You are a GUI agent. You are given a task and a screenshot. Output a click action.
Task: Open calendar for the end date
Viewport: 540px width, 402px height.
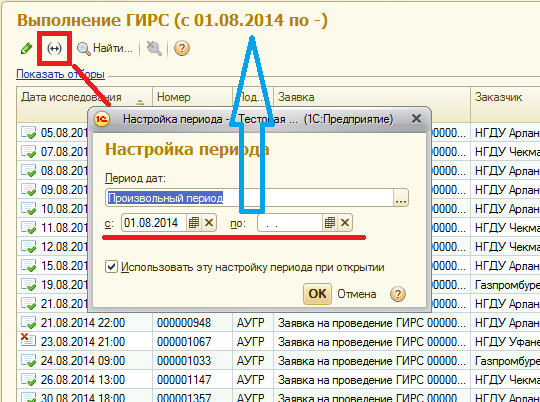(330, 223)
